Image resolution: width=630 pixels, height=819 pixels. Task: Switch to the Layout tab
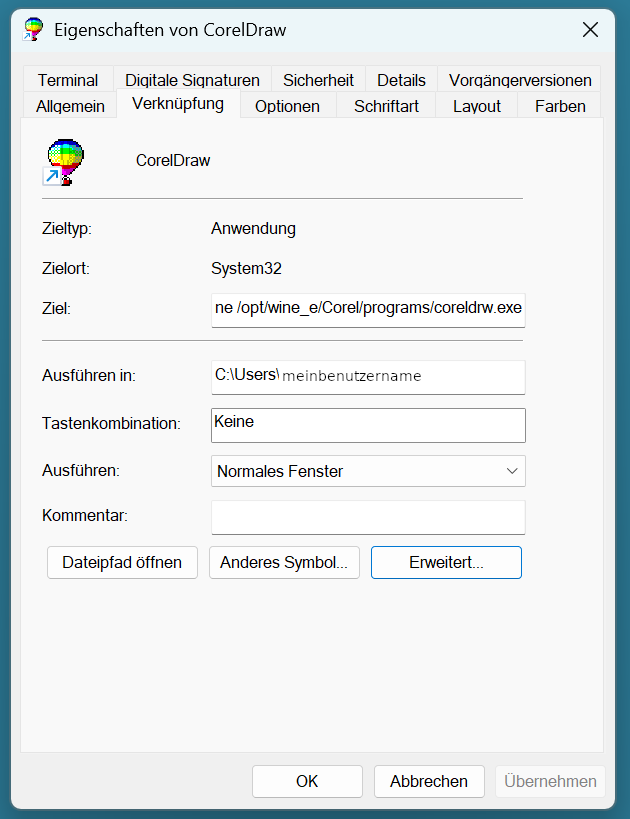pyautogui.click(x=477, y=105)
